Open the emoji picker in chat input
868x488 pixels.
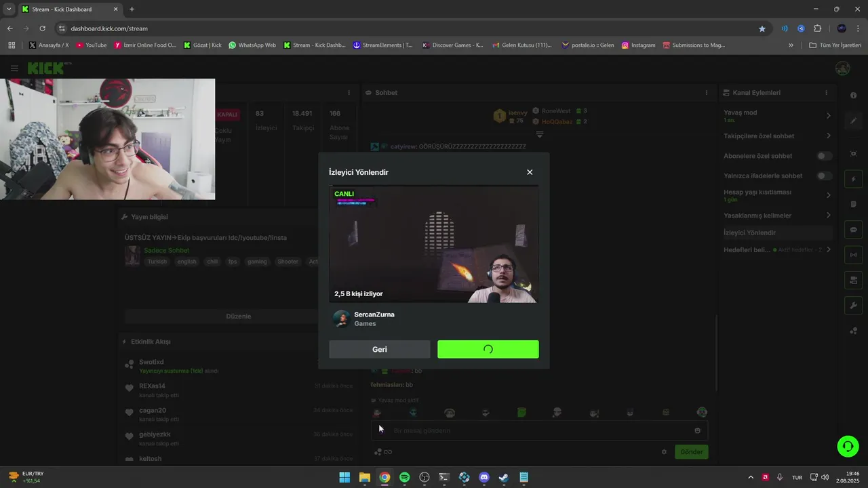click(697, 430)
